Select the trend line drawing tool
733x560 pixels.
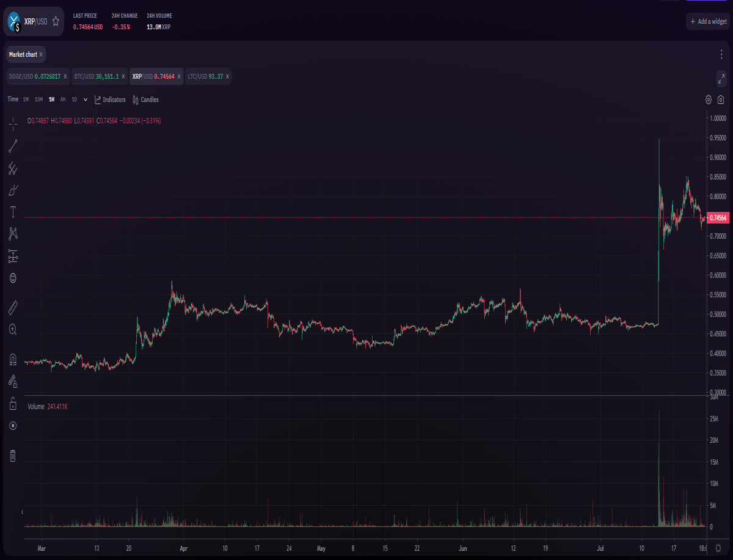[13, 145]
